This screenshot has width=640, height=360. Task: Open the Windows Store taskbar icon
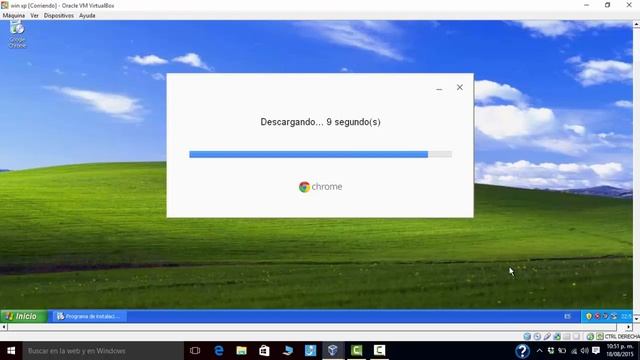pos(264,351)
